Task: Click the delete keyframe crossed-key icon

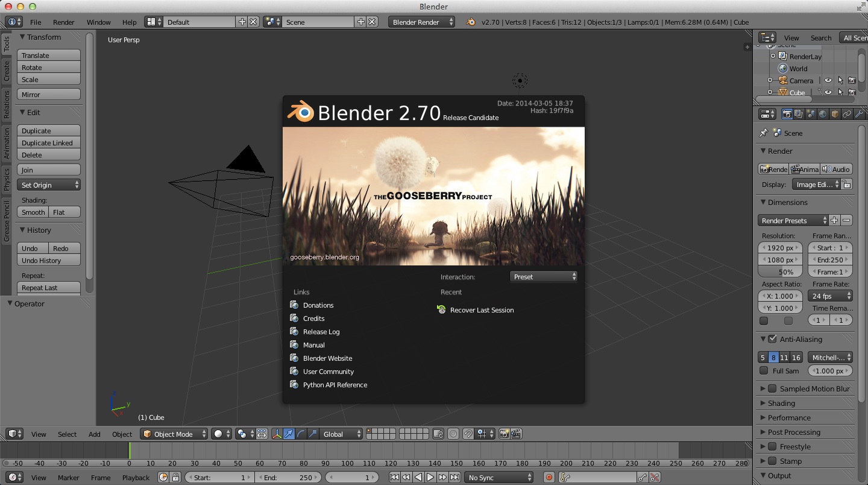Action: [655, 477]
